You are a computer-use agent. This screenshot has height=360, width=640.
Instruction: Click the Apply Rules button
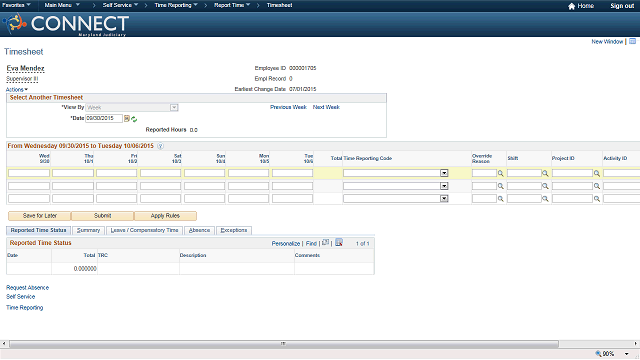(165, 216)
